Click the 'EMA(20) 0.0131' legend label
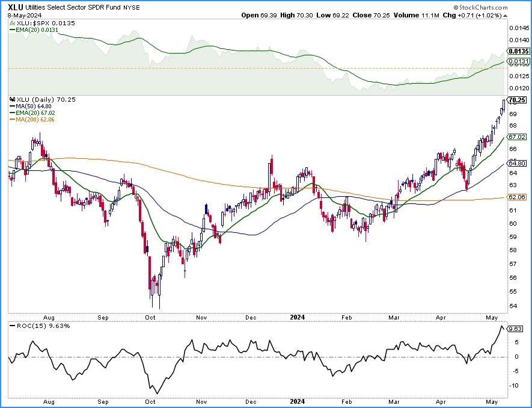Image resolution: width=532 pixels, height=408 pixels. point(37,30)
